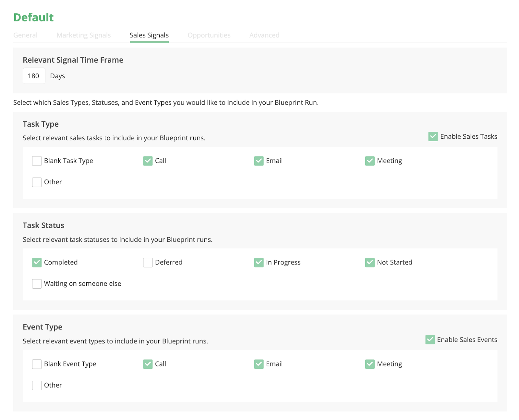
Task: Uncheck Email under Task Type
Action: [259, 161]
